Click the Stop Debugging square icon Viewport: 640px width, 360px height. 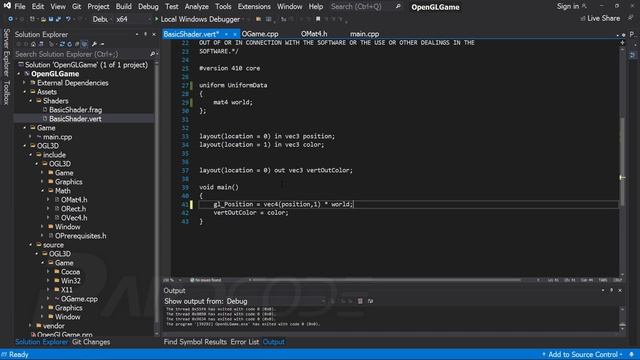click(318, 19)
